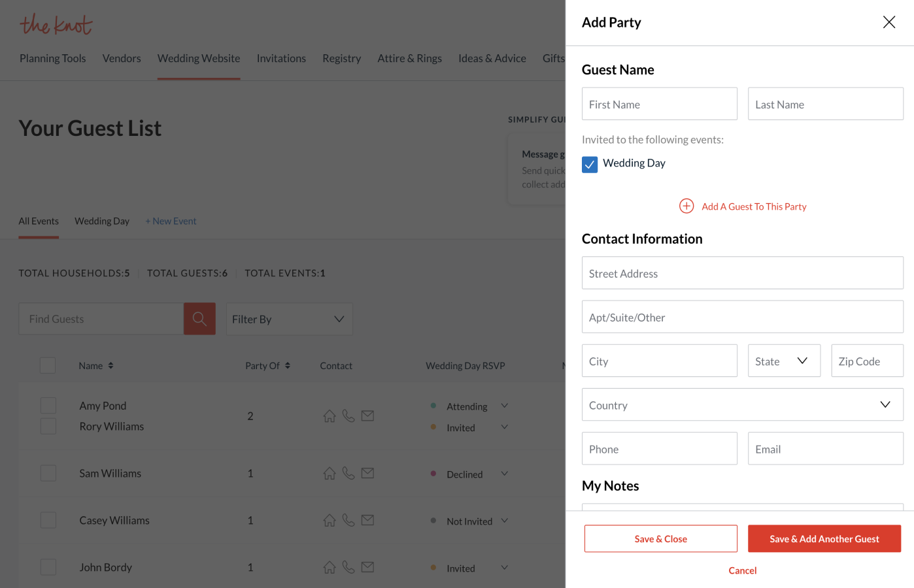
Task: Tick the select-all checkbox in table header
Action: tap(48, 365)
